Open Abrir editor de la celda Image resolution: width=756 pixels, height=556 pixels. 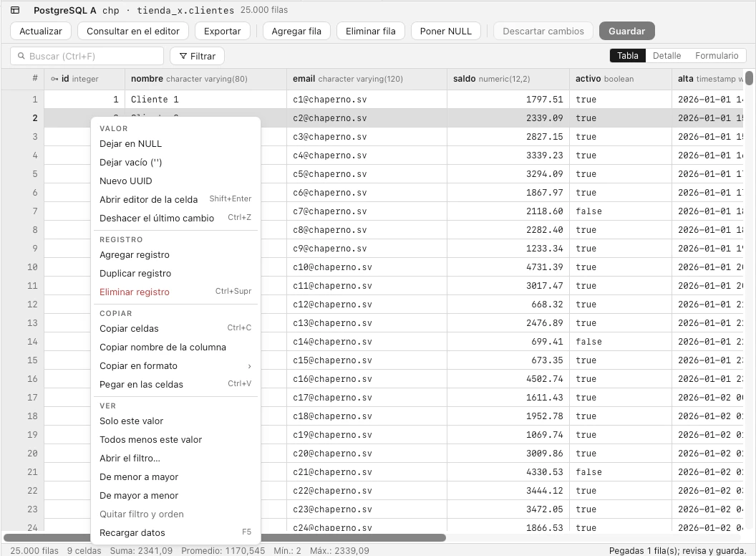click(x=175, y=200)
